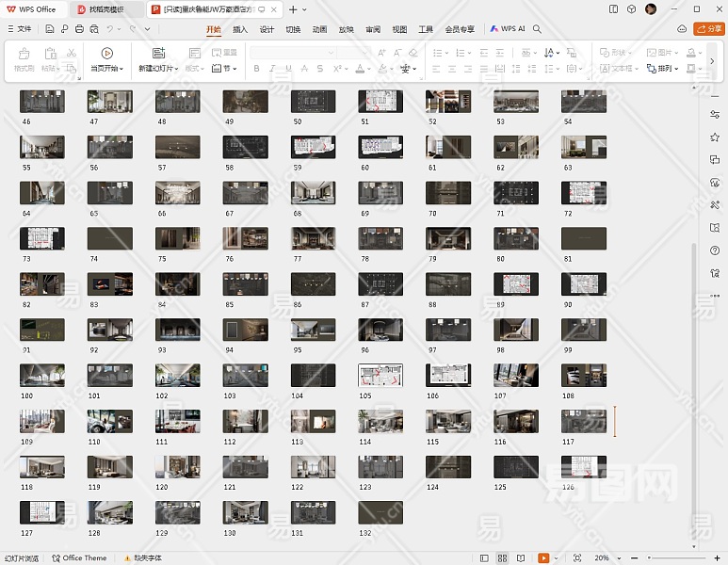Click the new tab plus icon
728x565 pixels.
tap(293, 9)
